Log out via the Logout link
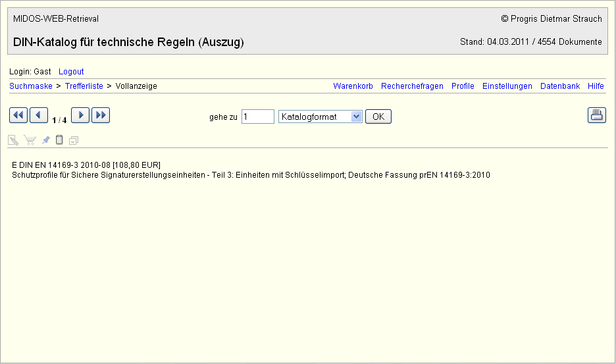 coord(71,72)
